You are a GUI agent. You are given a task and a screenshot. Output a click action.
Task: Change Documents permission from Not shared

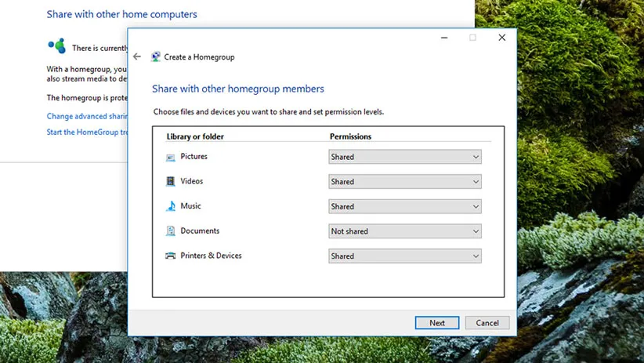(404, 231)
